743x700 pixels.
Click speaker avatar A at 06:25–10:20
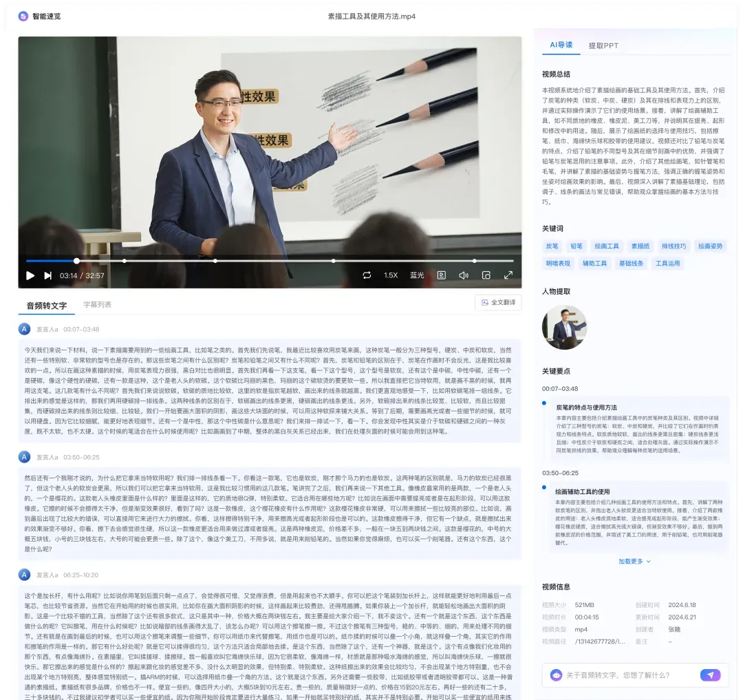click(x=24, y=575)
